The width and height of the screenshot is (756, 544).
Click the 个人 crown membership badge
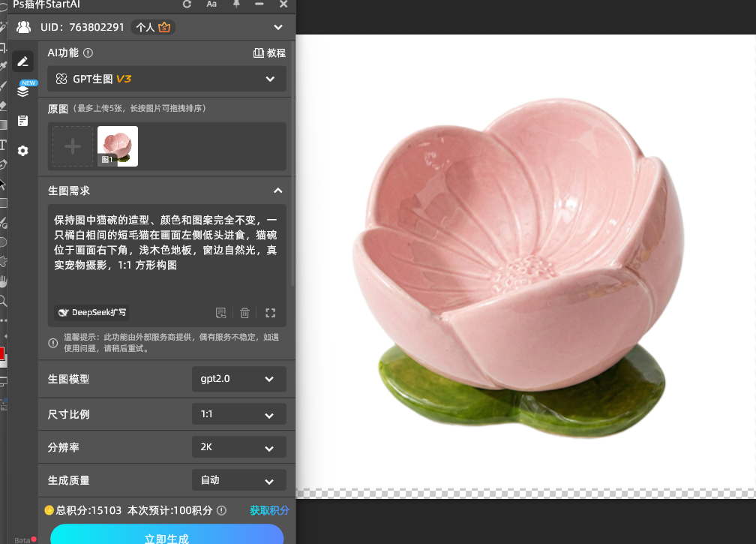(153, 27)
